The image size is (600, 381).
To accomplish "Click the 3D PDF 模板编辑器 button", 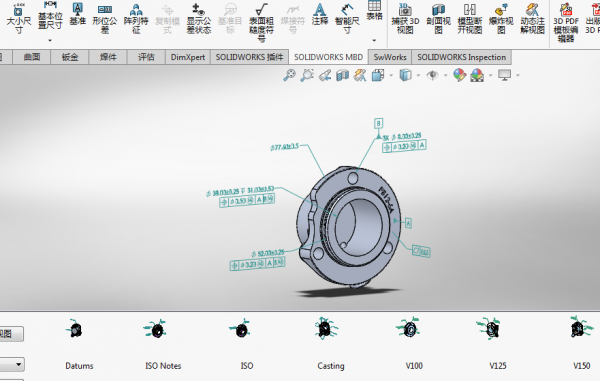I will click(566, 22).
